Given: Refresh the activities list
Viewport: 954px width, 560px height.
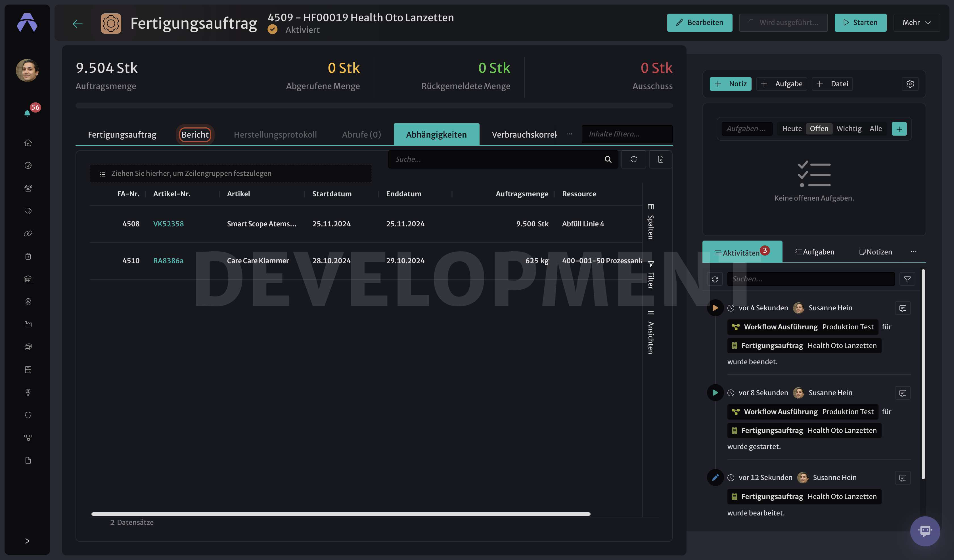Looking at the screenshot, I should tap(715, 279).
